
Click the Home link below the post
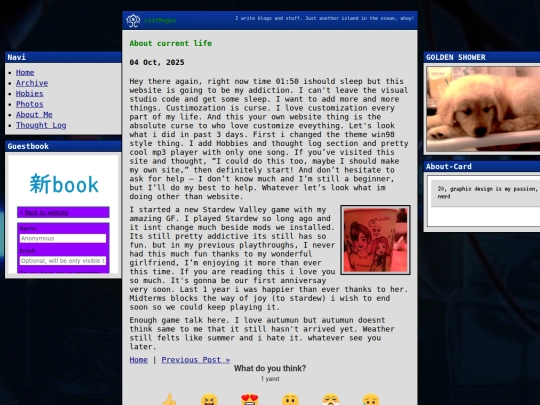pos(138,360)
